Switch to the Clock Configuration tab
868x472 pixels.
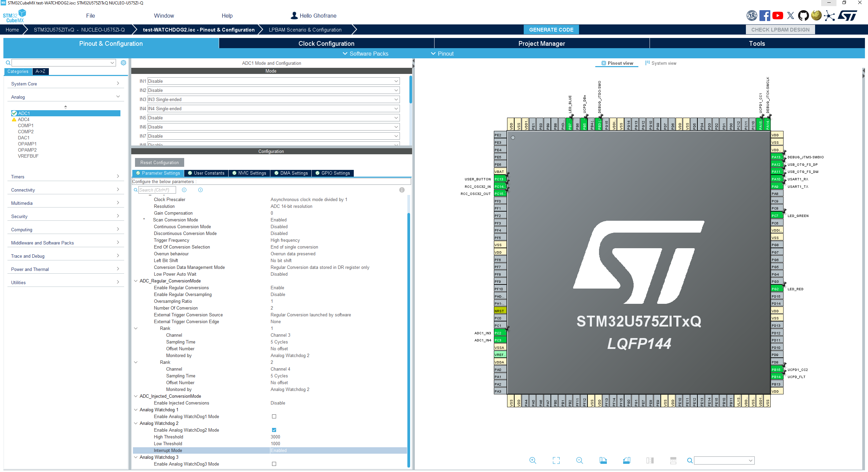326,43
